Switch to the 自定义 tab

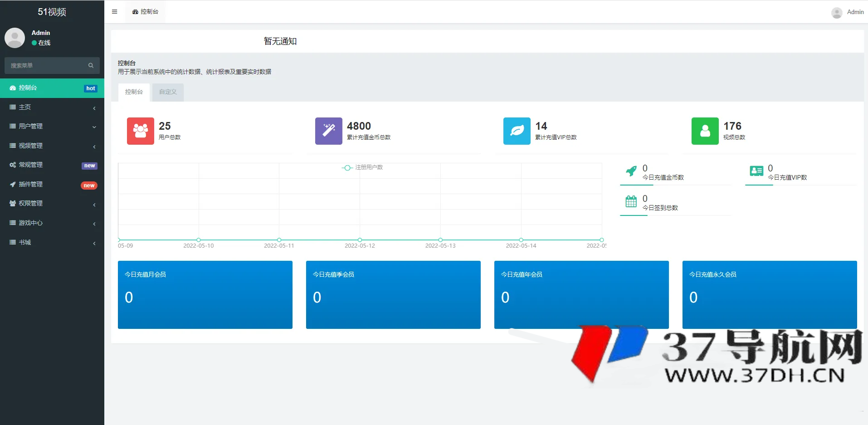(x=168, y=92)
